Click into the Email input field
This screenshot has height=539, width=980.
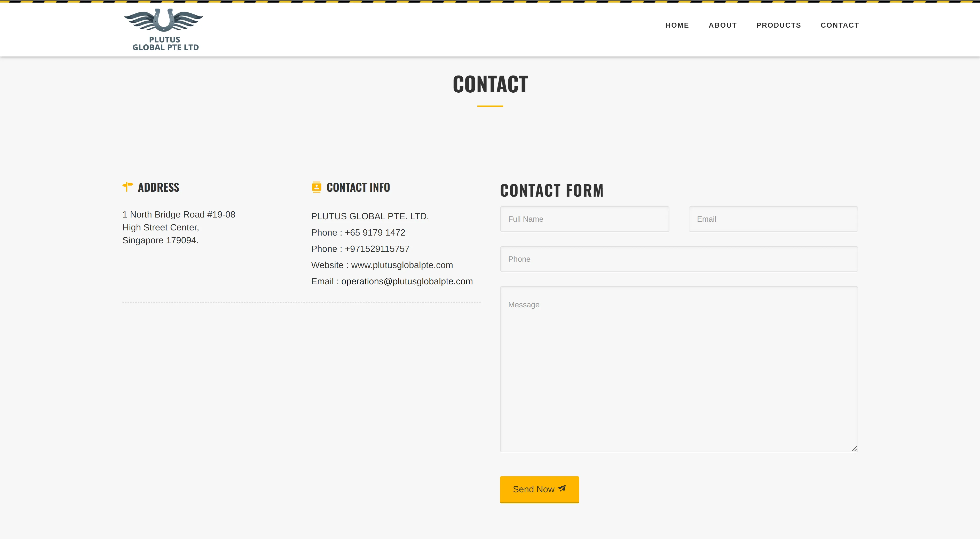click(x=773, y=219)
